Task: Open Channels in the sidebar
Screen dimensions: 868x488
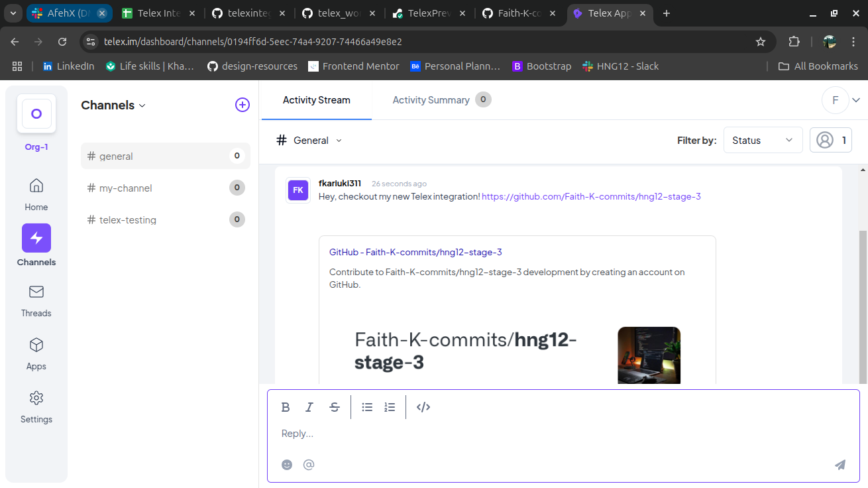Action: pyautogui.click(x=36, y=245)
